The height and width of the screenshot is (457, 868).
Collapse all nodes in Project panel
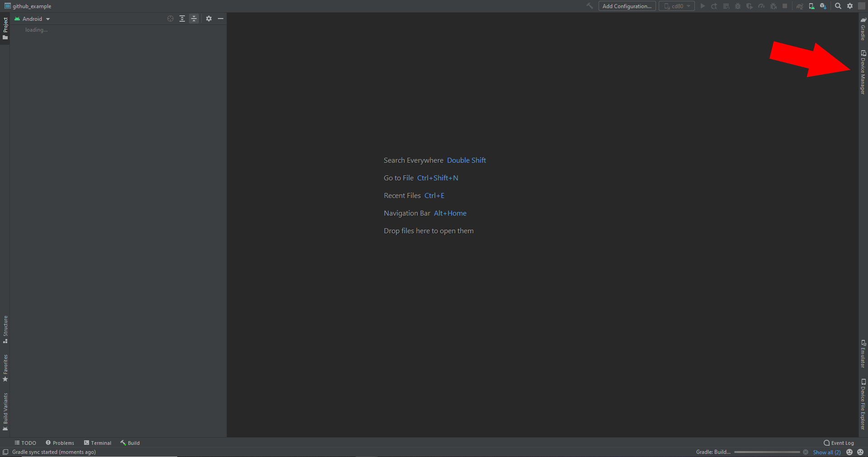193,19
